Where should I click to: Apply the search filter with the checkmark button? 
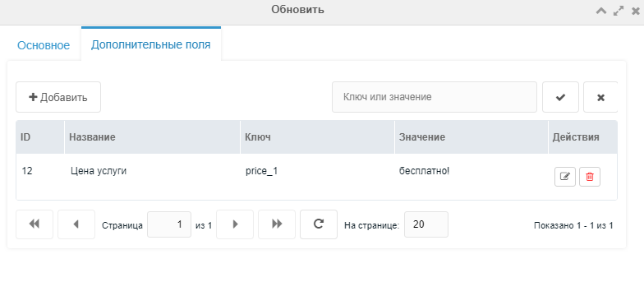(x=560, y=97)
